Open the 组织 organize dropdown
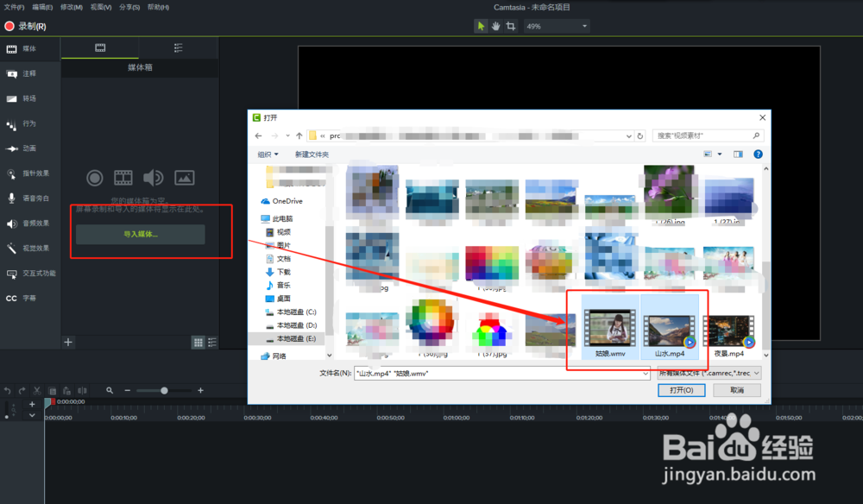This screenshot has height=504, width=863. pos(268,154)
